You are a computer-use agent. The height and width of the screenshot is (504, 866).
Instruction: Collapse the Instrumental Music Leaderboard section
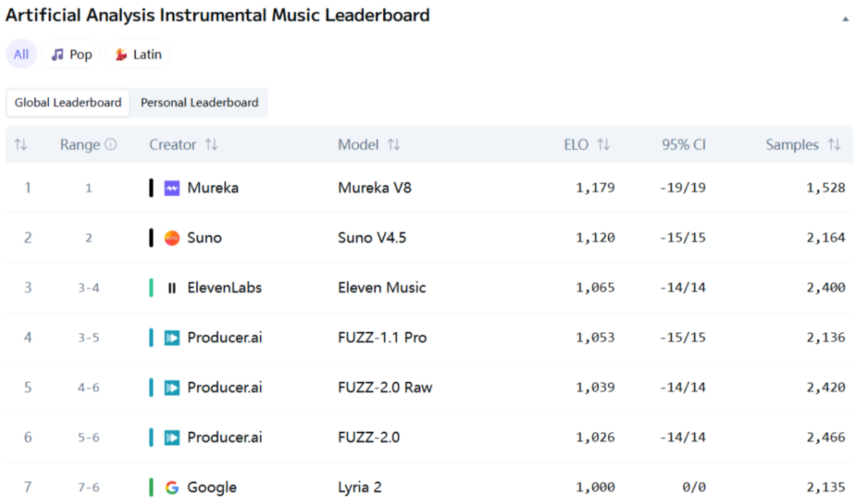click(845, 19)
